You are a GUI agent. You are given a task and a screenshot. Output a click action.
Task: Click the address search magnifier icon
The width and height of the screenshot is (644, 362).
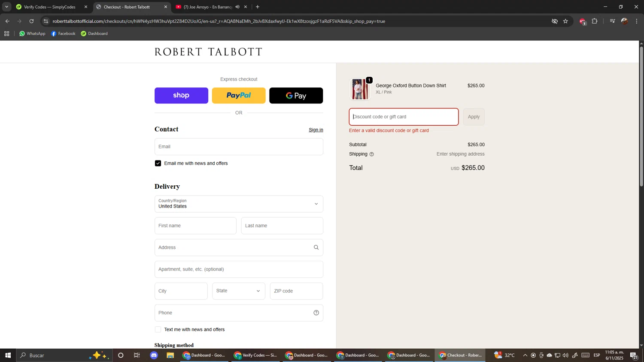pyautogui.click(x=316, y=247)
